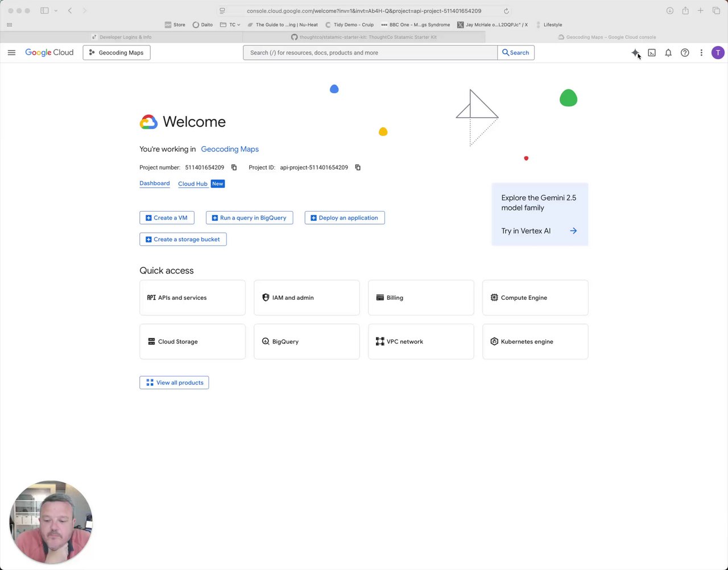Copy the project ID

358,167
